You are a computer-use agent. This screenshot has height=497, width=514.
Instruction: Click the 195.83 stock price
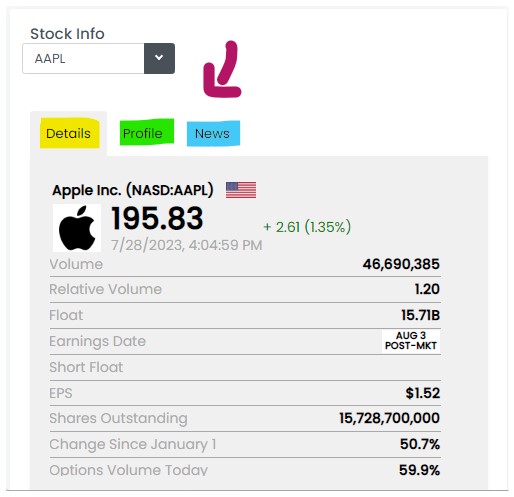click(157, 218)
